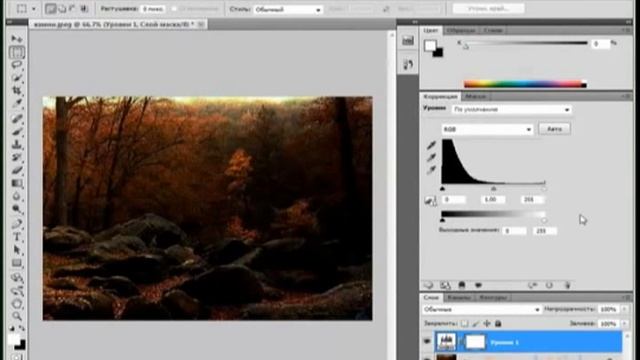Select the Crop tool

pos(17,90)
